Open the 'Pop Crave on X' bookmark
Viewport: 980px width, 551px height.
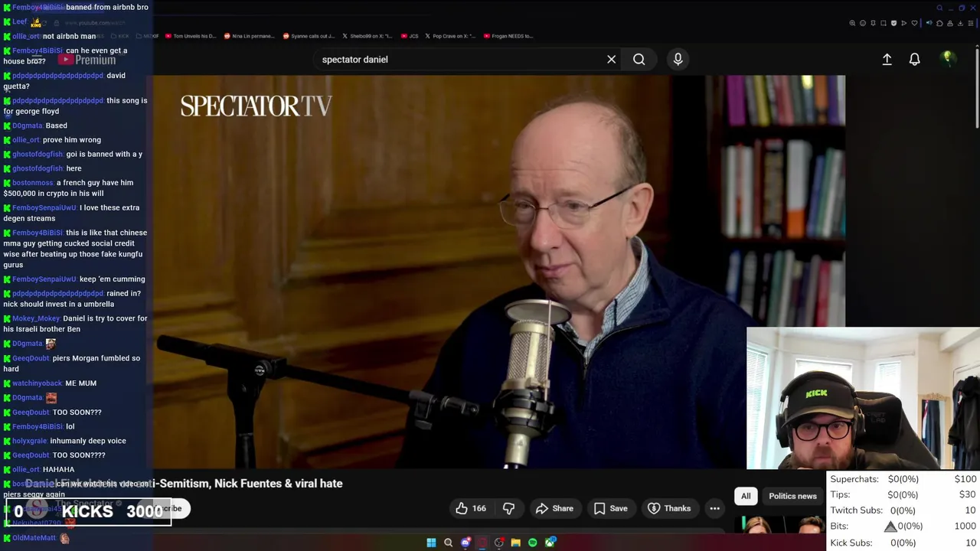click(450, 36)
